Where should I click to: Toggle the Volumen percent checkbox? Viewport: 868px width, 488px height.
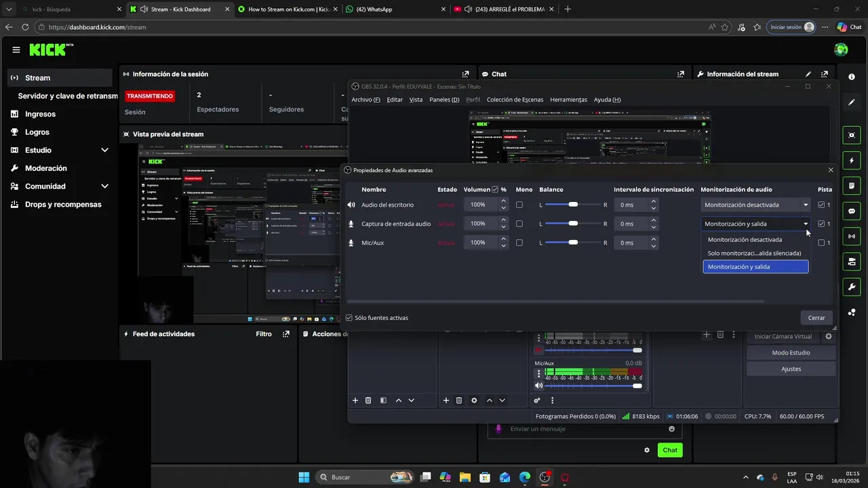pos(494,190)
